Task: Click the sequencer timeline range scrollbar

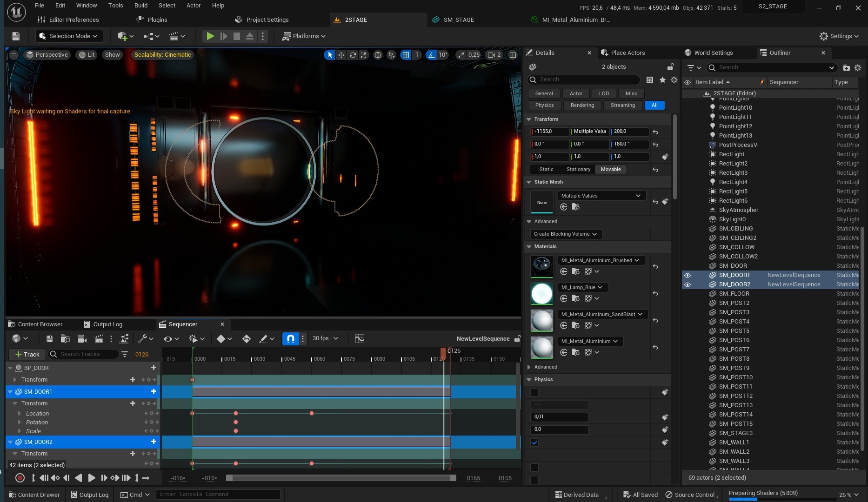Action: (341, 478)
